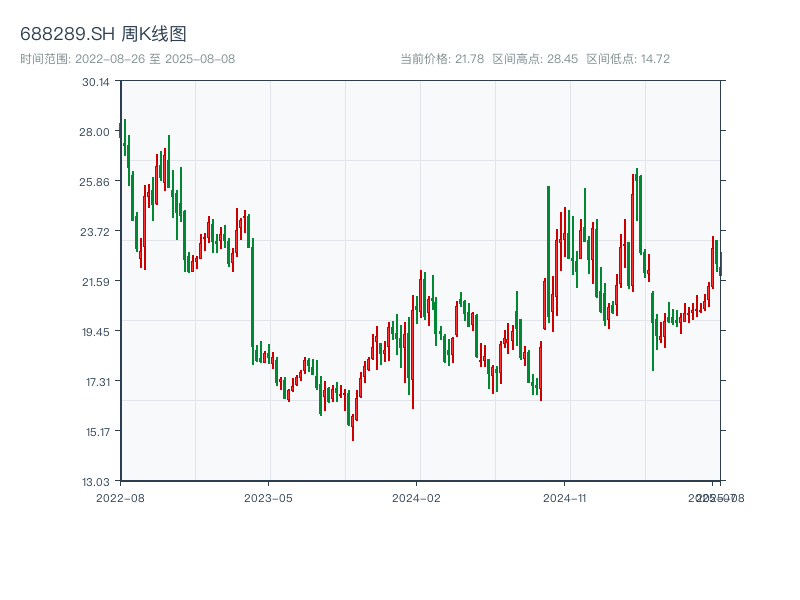
Task: Click the x-axis label 2023-05
Action: click(268, 498)
